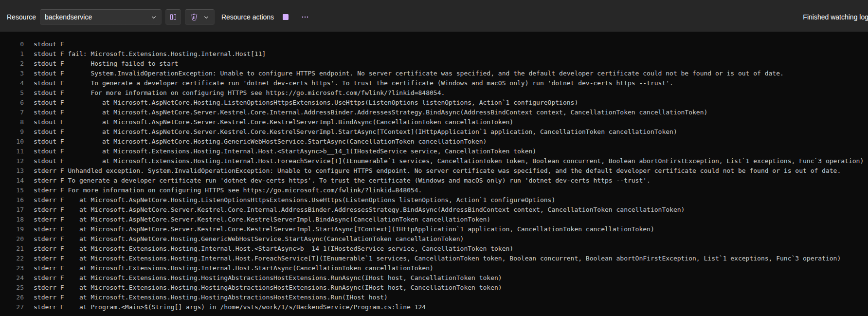This screenshot has width=868, height=316.
Task: Click the ListenOptionsHttpsExtensions.UseHttps trace on line 6
Action: (x=340, y=103)
